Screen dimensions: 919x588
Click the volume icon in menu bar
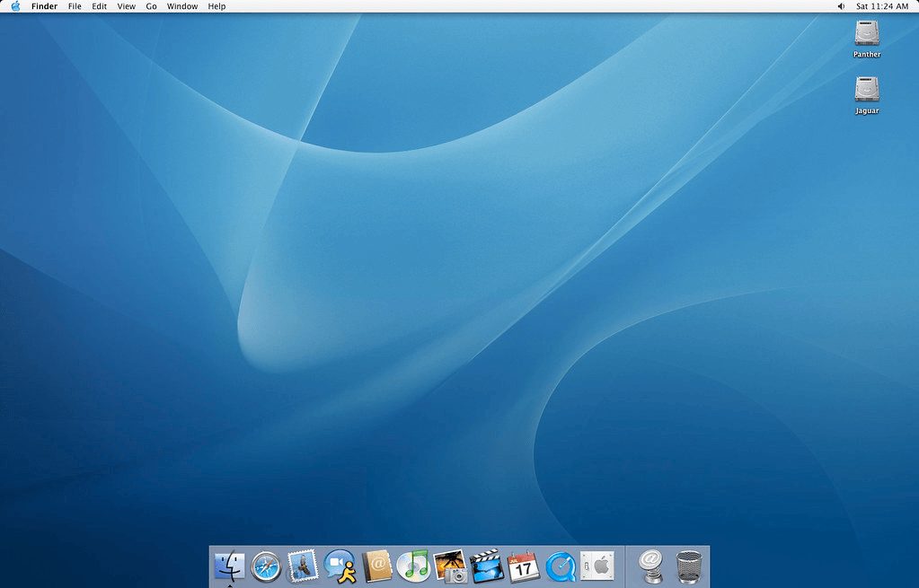[x=841, y=6]
